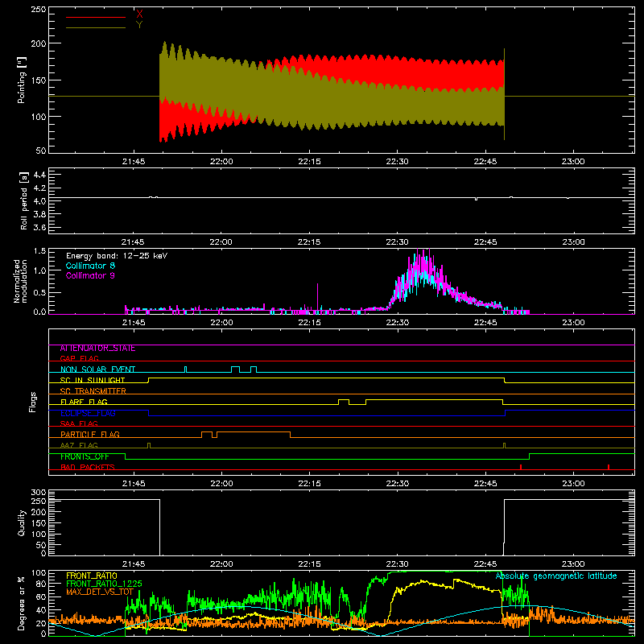Select the orange MAX_DET_VS_TOT legend entry
The width and height of the screenshot is (644, 644).
[x=100, y=592]
